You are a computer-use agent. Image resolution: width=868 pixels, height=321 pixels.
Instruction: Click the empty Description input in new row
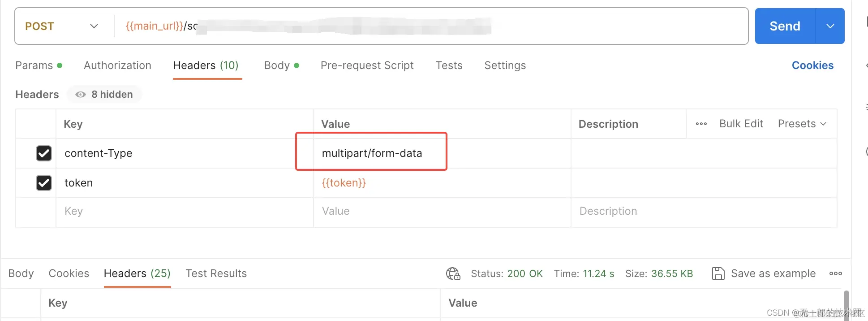[704, 211]
